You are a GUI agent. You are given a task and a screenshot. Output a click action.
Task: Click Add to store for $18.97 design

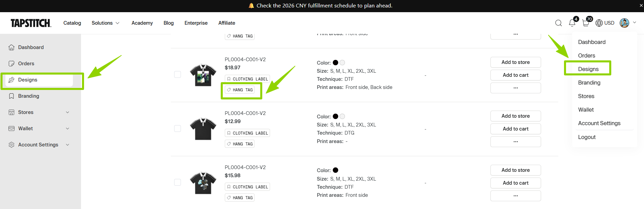point(515,62)
